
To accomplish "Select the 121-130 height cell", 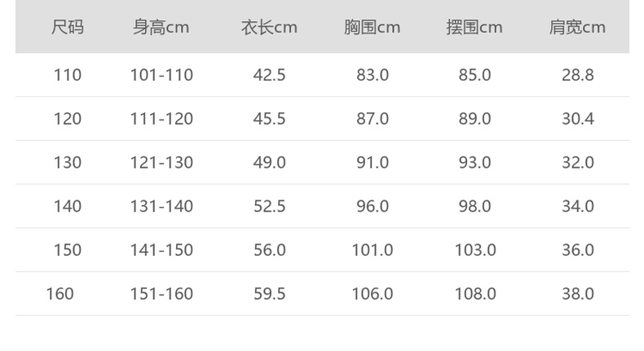I will tap(161, 163).
